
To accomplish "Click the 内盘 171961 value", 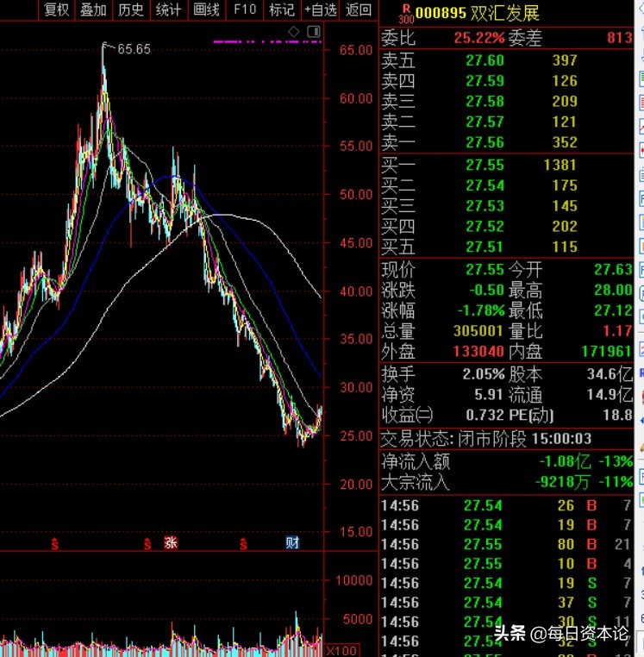I will (606, 352).
